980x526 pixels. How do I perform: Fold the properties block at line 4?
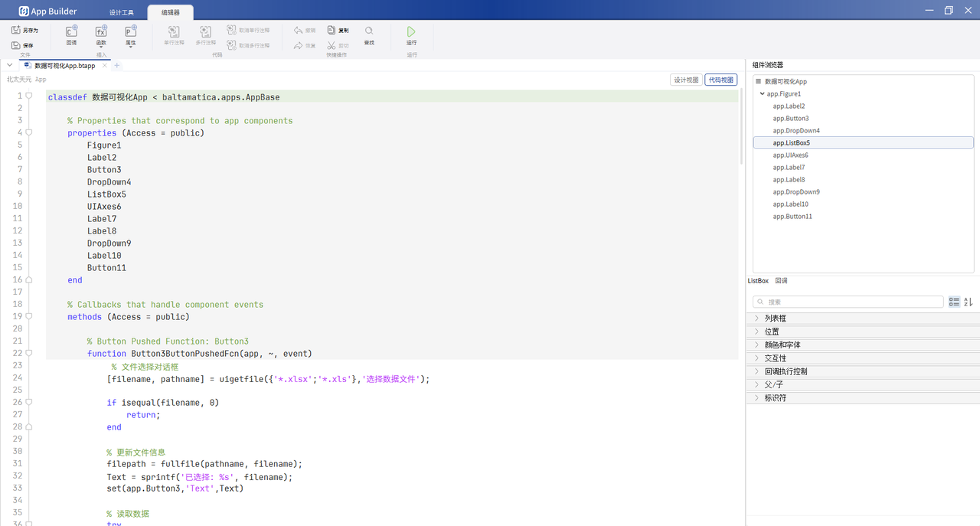[29, 132]
